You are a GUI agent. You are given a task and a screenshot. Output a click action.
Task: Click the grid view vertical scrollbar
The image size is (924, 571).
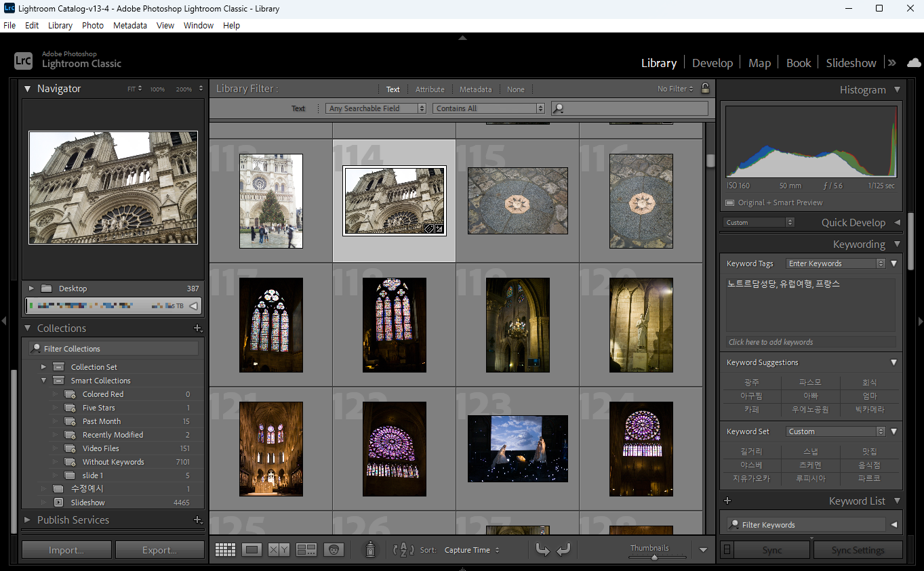[x=710, y=160]
